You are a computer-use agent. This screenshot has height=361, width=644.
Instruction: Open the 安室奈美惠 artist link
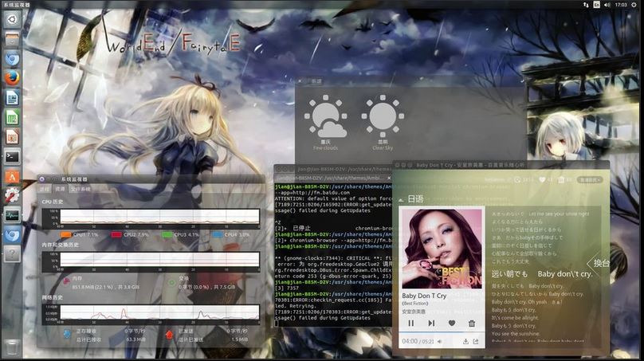point(414,312)
